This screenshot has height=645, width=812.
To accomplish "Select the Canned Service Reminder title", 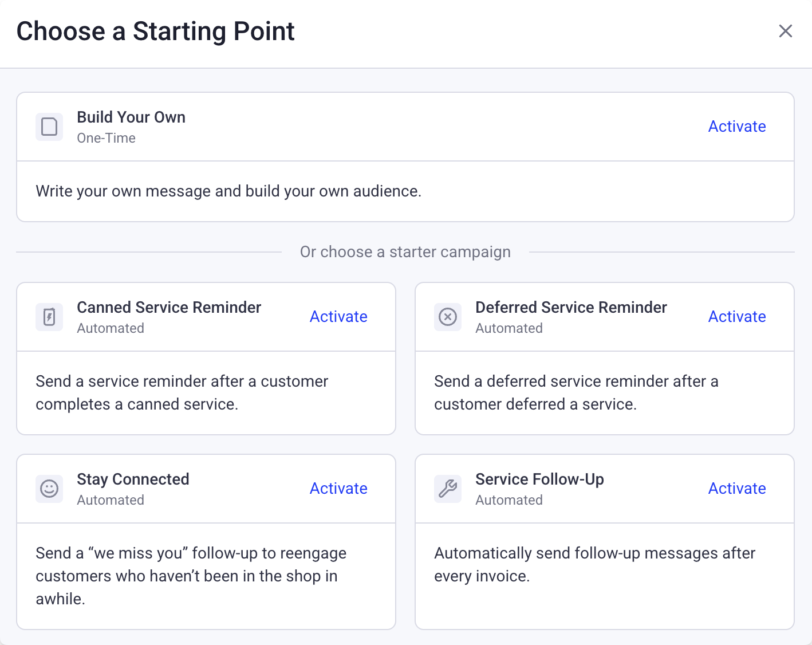I will coord(169,308).
